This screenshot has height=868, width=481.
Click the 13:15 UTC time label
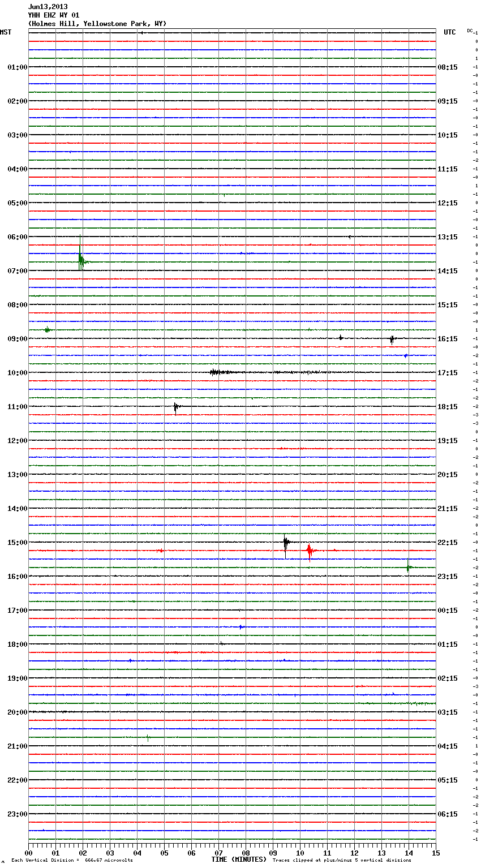pyautogui.click(x=448, y=237)
